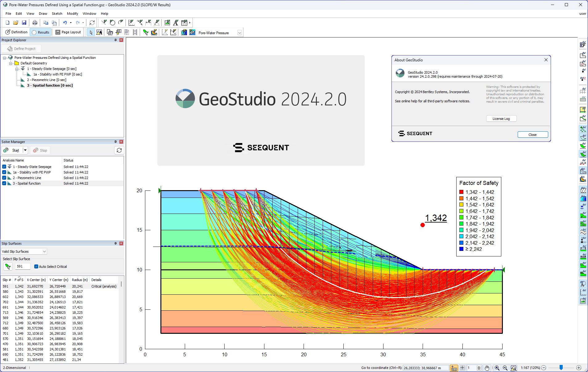Switch to Results view
The height and width of the screenshot is (372, 588).
click(41, 32)
